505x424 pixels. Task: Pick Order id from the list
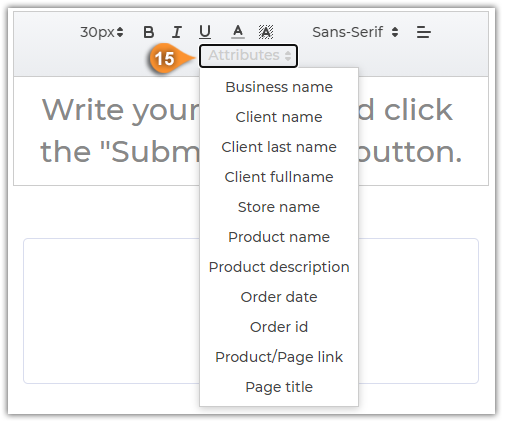[279, 327]
